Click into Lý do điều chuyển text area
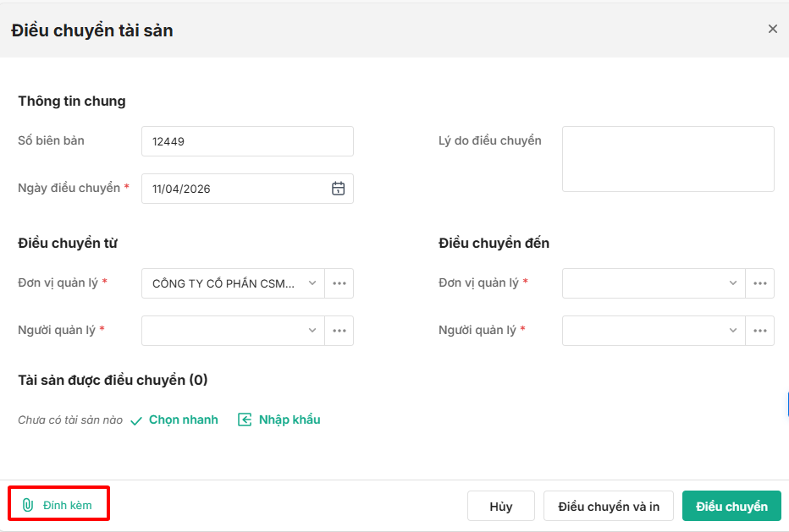This screenshot has height=532, width=789. pyautogui.click(x=668, y=159)
